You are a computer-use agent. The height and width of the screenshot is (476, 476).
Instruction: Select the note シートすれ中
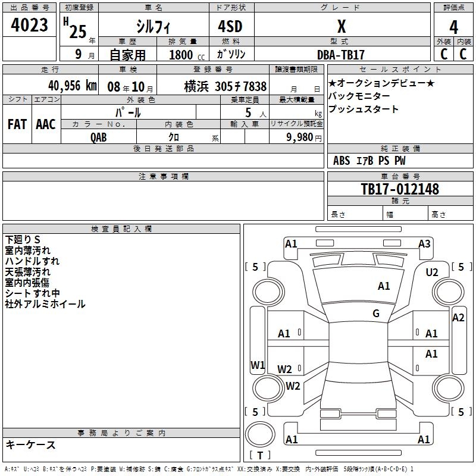pos(33,293)
